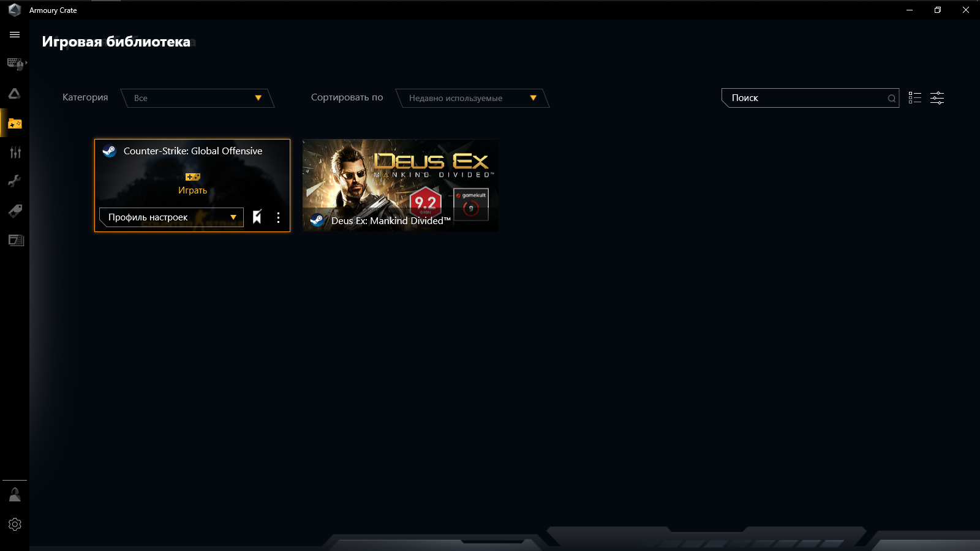980x551 pixels.
Task: Open three-dot menu on Counter-Strike card
Action: 278,217
